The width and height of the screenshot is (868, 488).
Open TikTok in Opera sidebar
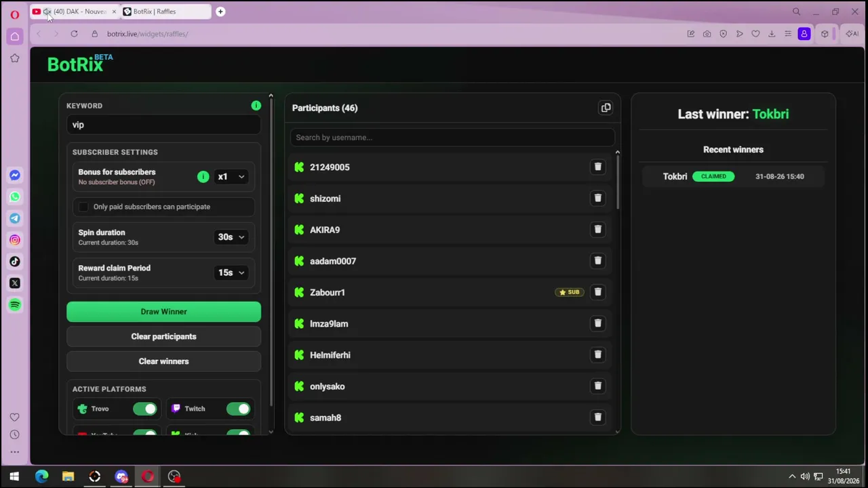click(15, 262)
